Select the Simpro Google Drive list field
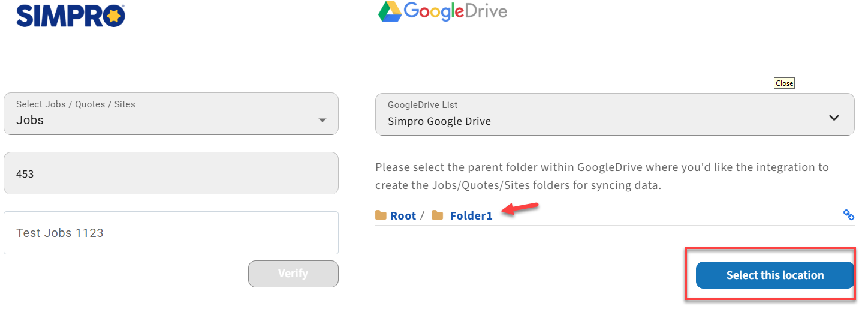Screen dimensions: 868x318 pos(615,114)
